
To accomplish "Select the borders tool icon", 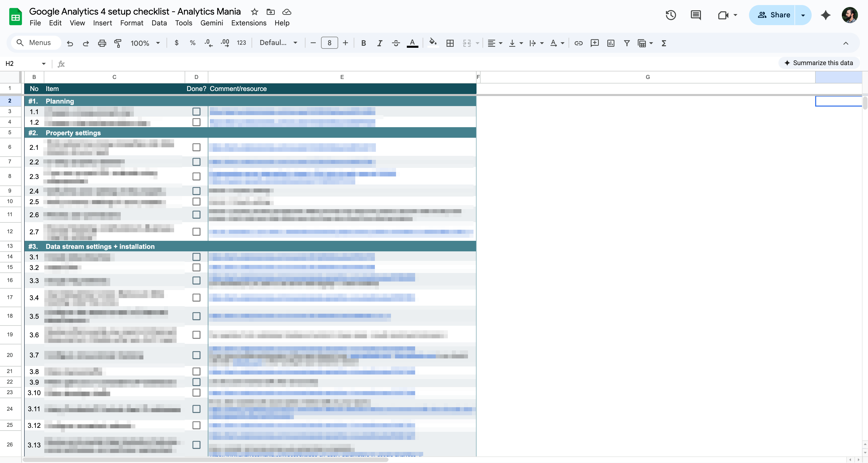I will point(450,43).
